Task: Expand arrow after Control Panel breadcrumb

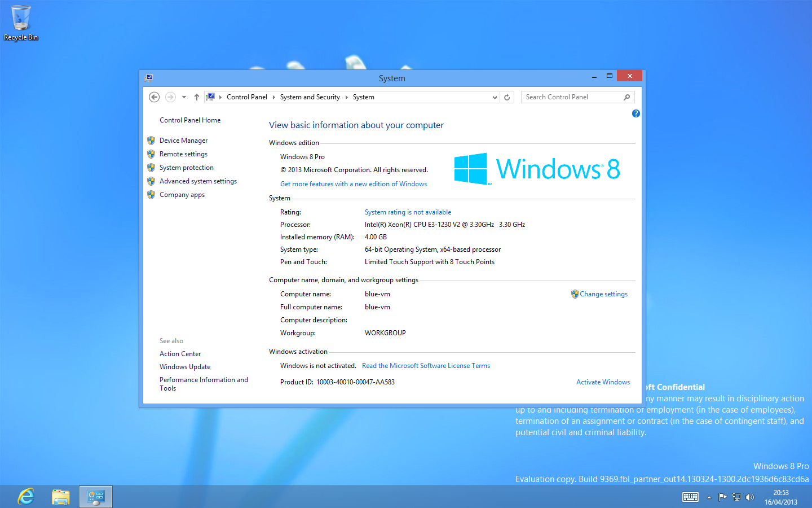Action: point(274,97)
